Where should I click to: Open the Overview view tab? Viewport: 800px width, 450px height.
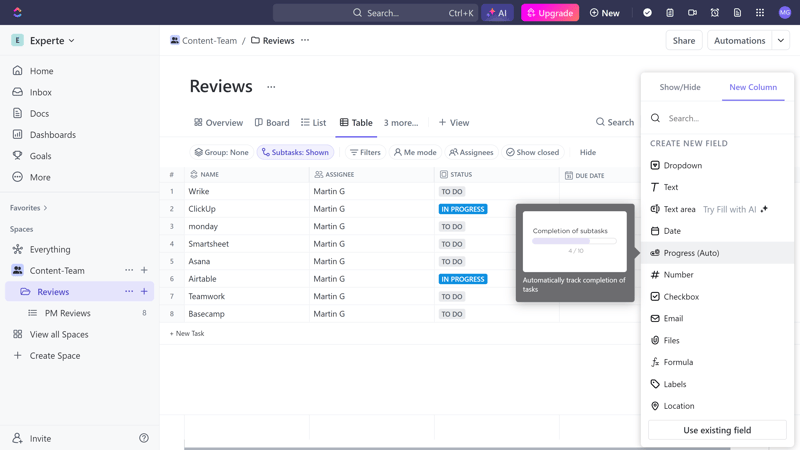[218, 122]
